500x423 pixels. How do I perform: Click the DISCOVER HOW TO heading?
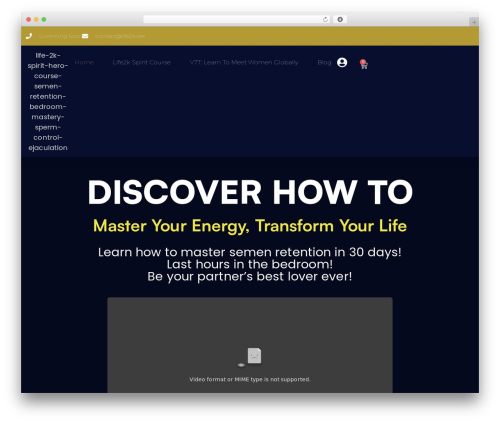click(x=250, y=192)
